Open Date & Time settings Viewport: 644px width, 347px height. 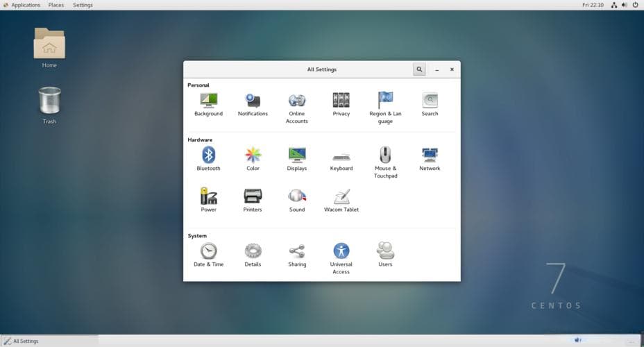[209, 255]
